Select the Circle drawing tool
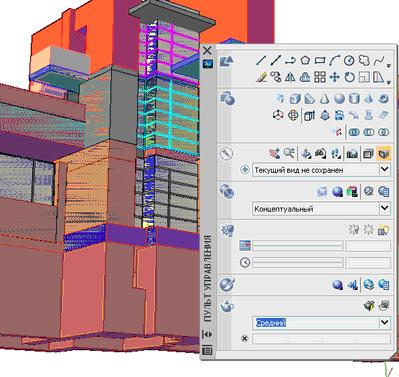 point(349,61)
